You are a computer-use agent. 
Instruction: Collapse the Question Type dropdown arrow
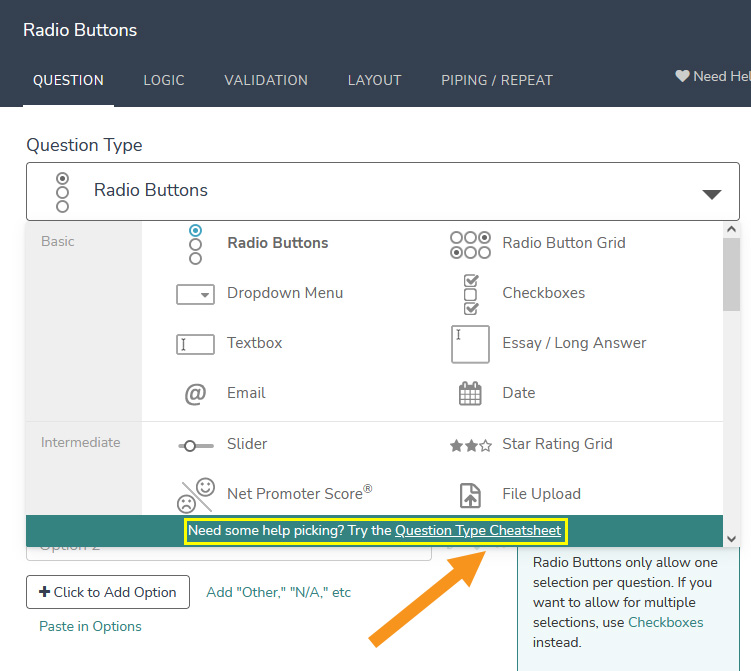(x=711, y=193)
